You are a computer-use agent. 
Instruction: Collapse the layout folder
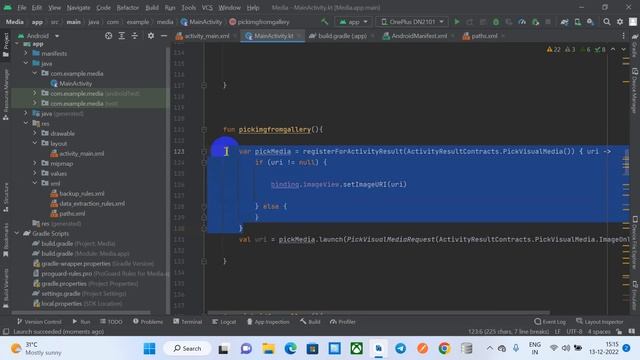coord(35,143)
